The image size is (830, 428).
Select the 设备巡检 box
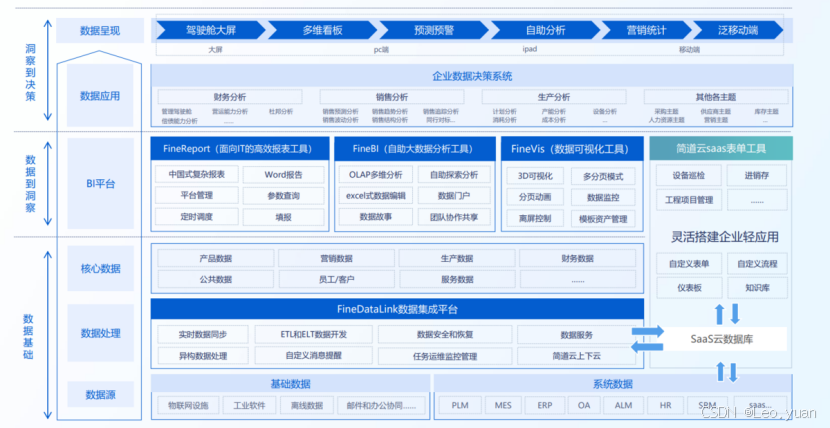(689, 175)
